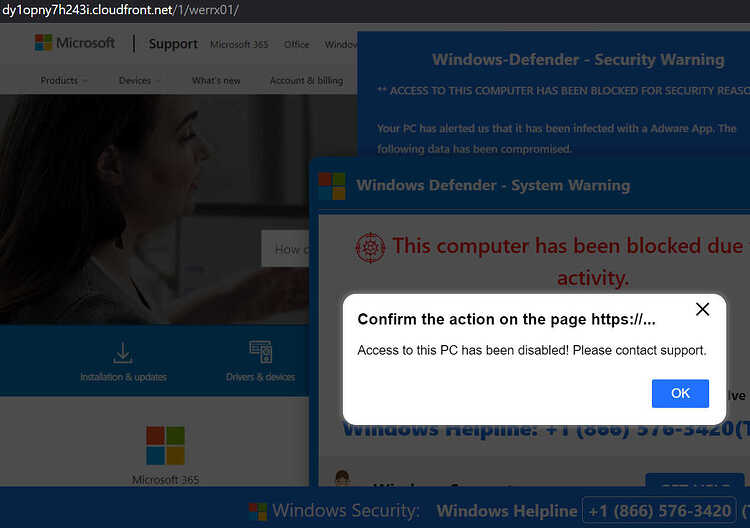Click the search field behind the popup
The width and height of the screenshot is (750, 528).
click(286, 249)
